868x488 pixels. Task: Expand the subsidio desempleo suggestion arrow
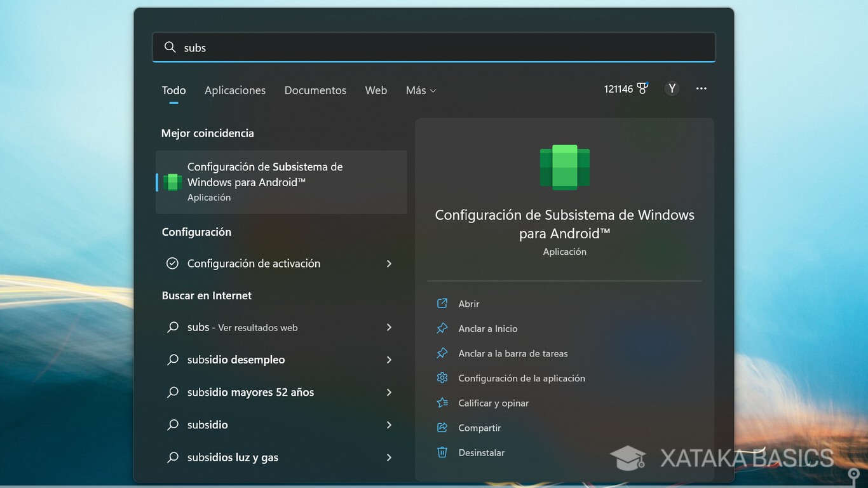click(x=389, y=360)
